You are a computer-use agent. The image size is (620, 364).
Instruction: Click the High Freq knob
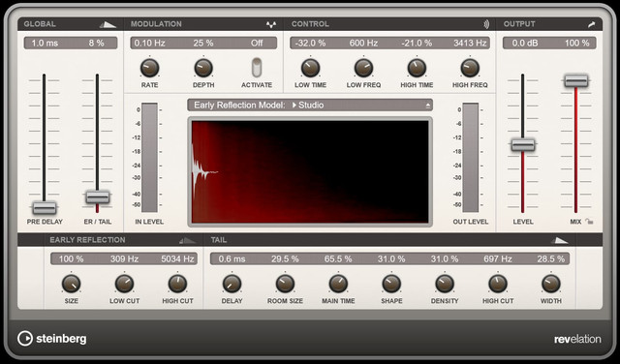470,68
